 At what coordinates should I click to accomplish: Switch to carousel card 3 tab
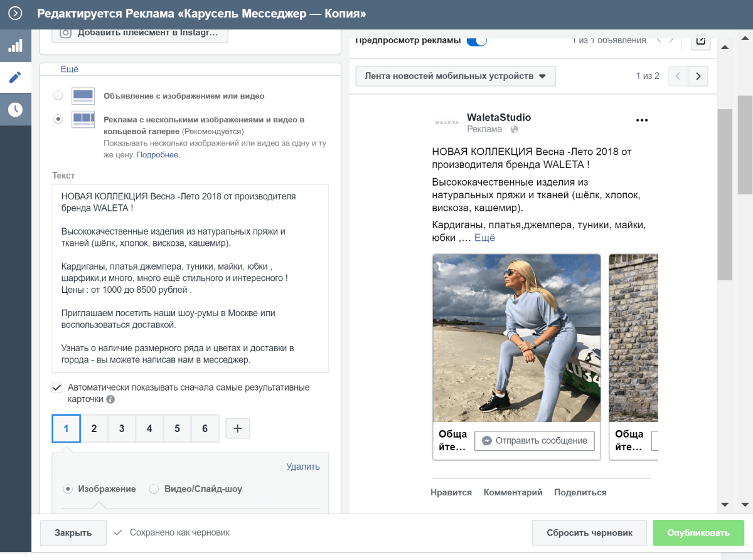coord(122,429)
